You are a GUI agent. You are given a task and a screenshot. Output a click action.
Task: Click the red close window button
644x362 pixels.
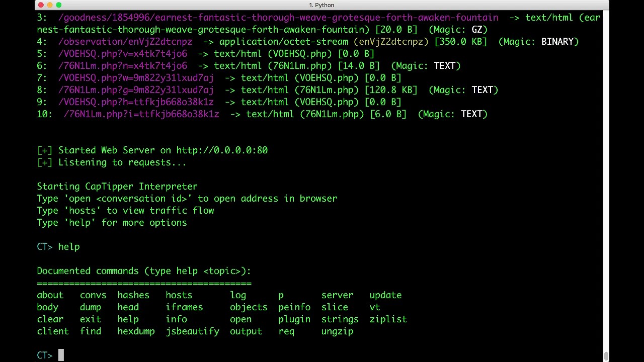click(x=41, y=5)
